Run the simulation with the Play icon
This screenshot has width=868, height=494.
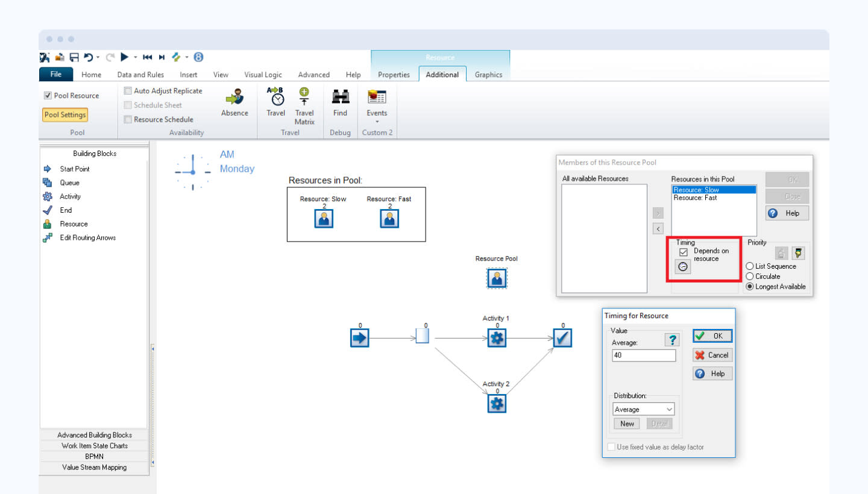click(125, 57)
